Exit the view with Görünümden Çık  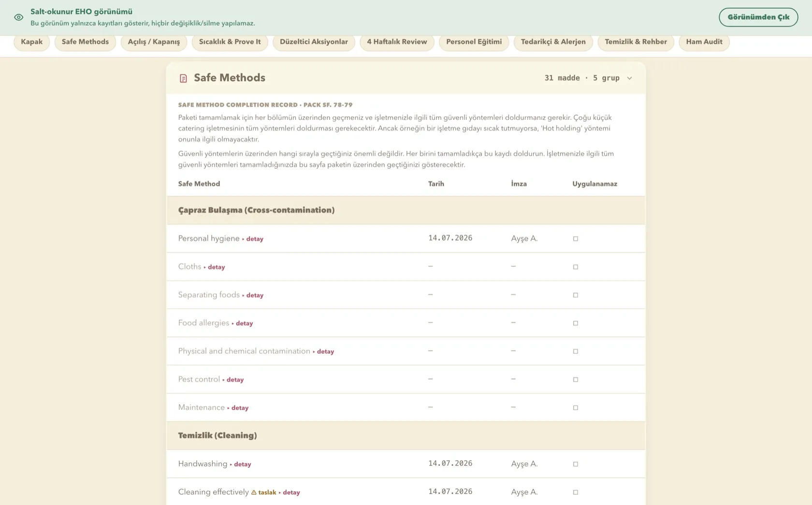point(758,17)
